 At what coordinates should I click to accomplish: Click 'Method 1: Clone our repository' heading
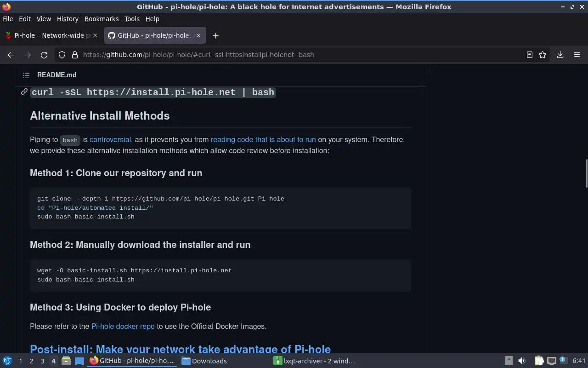pyautogui.click(x=116, y=173)
